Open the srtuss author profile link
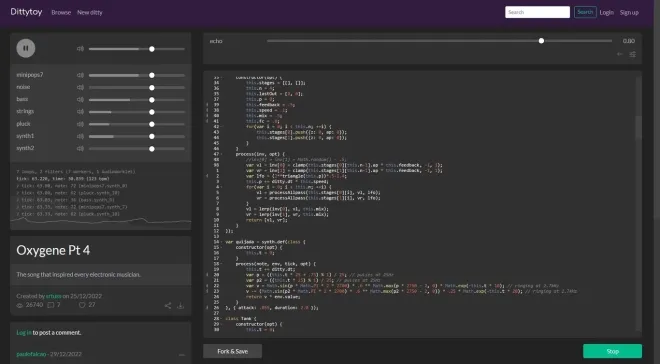 tap(53, 296)
